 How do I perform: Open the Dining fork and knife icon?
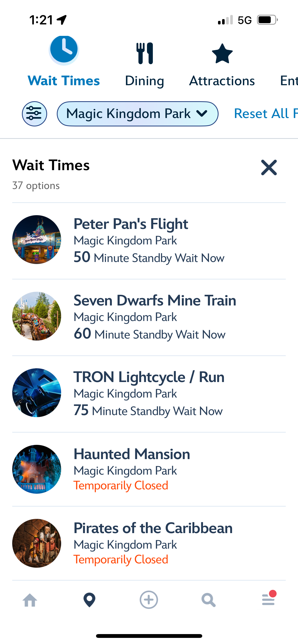(145, 53)
